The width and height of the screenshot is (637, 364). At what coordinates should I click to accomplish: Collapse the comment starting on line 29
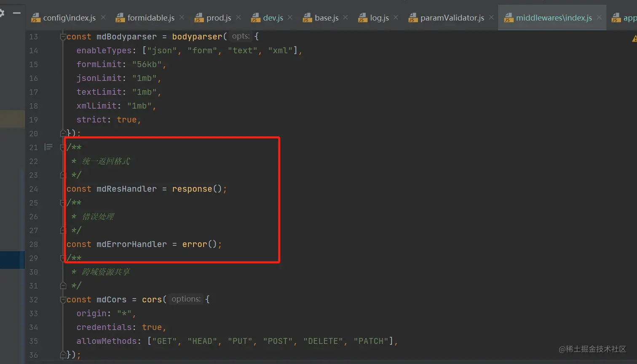click(63, 258)
